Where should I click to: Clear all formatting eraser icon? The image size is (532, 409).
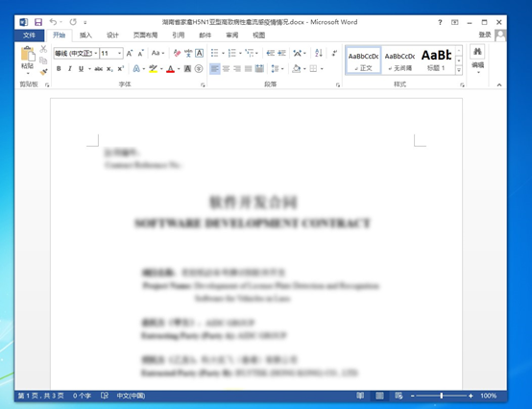pos(177,53)
